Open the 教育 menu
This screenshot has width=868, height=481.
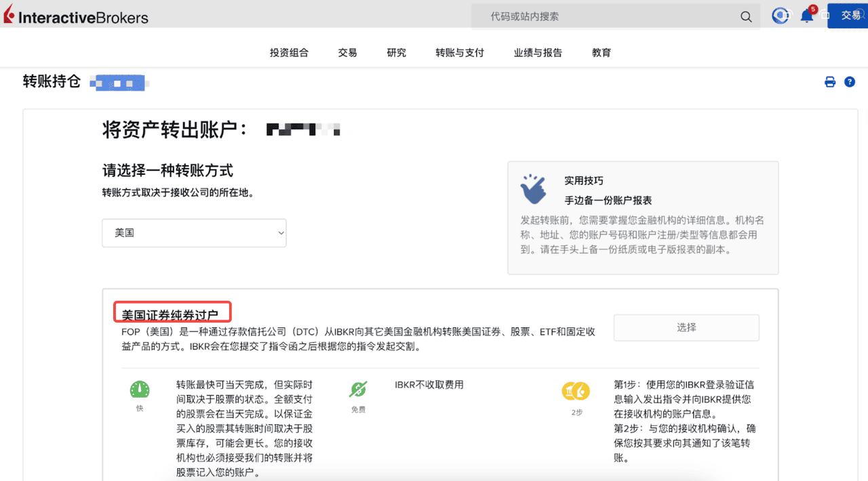[x=601, y=52]
